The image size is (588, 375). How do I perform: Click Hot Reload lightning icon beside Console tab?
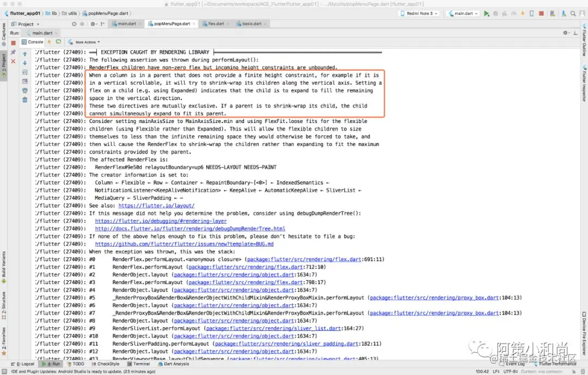(x=49, y=42)
